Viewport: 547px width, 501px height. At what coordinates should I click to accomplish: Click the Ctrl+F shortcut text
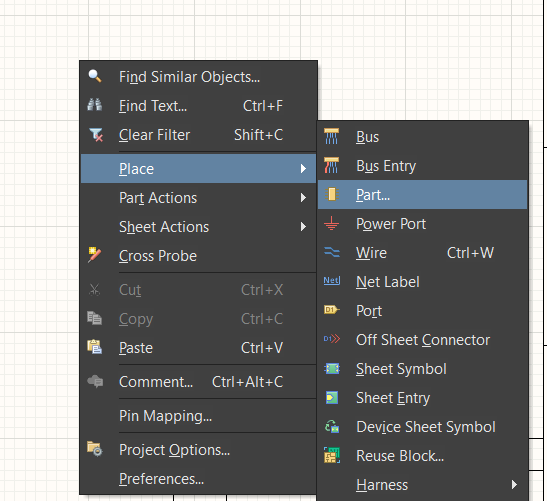click(263, 106)
